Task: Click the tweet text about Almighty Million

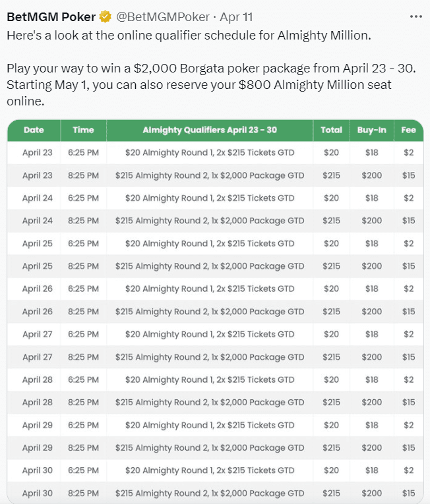Action: [x=212, y=68]
